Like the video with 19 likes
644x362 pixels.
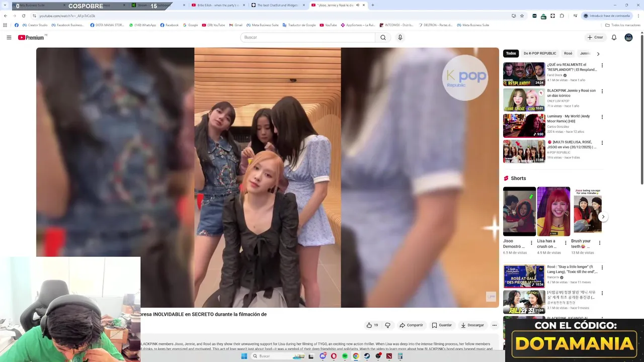point(372,325)
